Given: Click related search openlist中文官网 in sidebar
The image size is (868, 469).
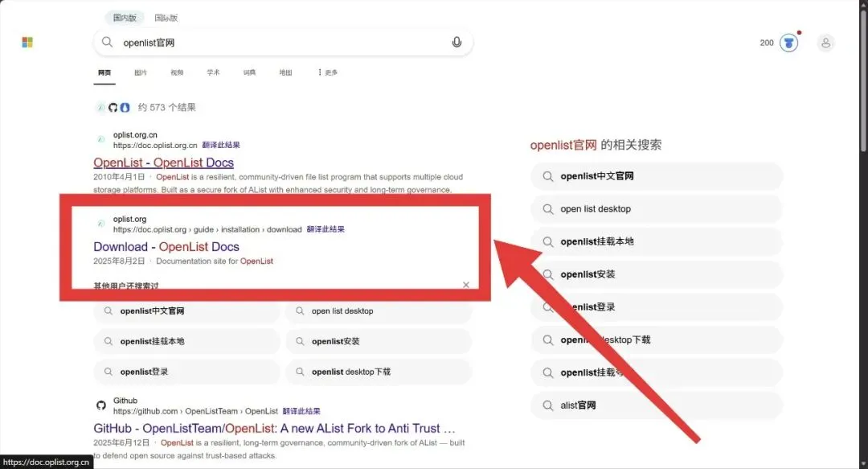Looking at the screenshot, I should 657,176.
